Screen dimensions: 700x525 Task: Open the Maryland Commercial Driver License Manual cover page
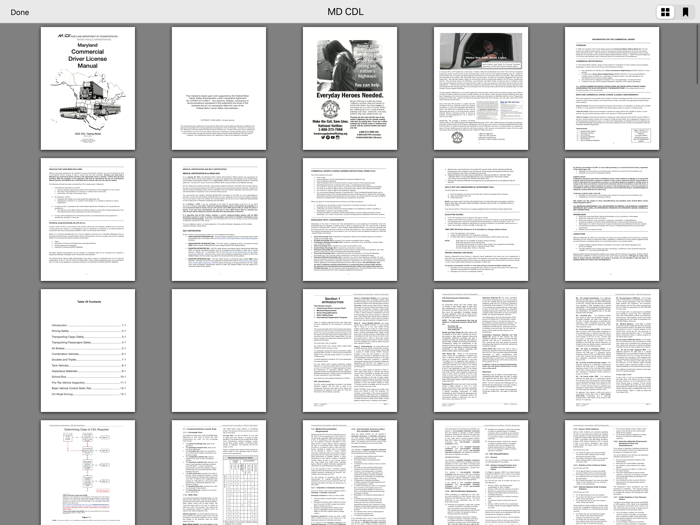pos(88,88)
